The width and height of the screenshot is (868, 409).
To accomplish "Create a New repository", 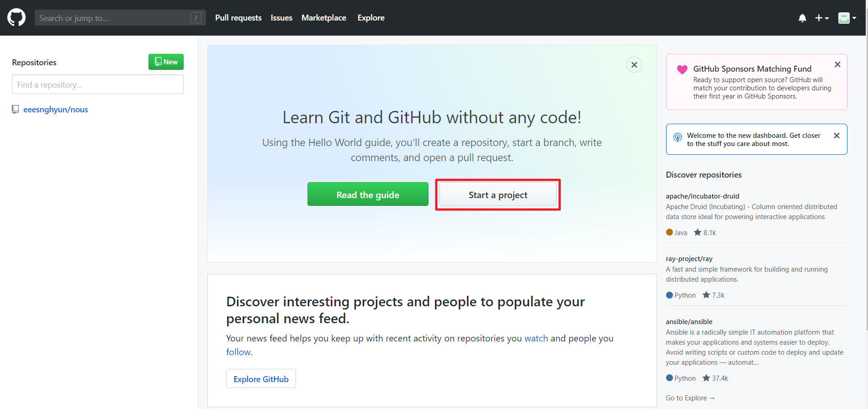I will 166,62.
